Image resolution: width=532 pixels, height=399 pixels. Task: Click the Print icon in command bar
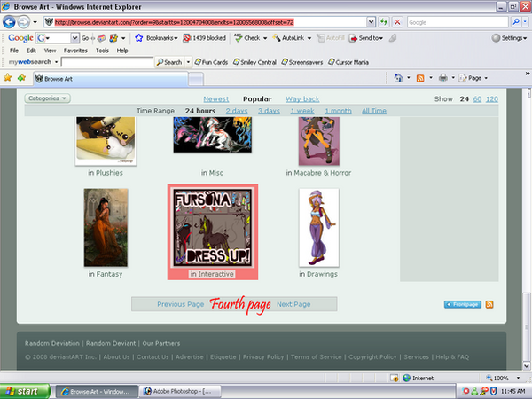tap(442, 78)
